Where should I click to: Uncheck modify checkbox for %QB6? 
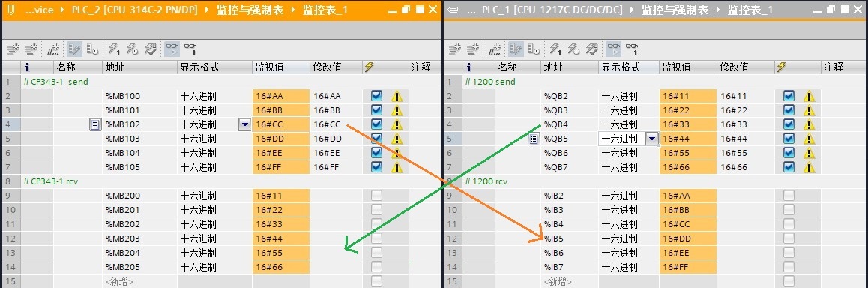click(789, 153)
